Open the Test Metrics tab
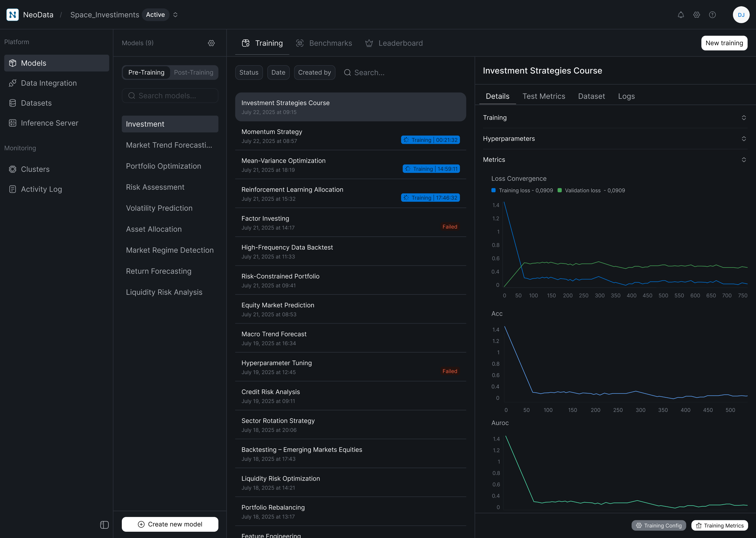The width and height of the screenshot is (756, 538). [544, 96]
